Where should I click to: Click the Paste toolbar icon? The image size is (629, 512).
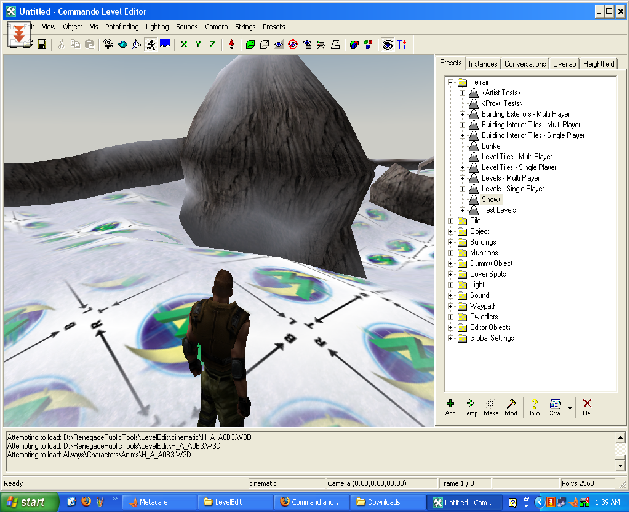click(90, 45)
